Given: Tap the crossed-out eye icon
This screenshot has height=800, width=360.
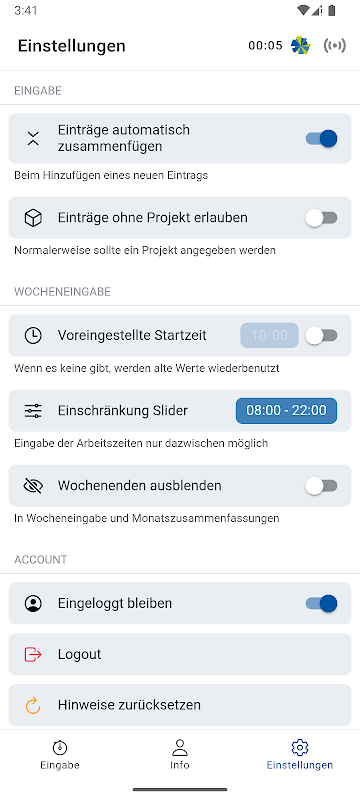Looking at the screenshot, I should 33,486.
